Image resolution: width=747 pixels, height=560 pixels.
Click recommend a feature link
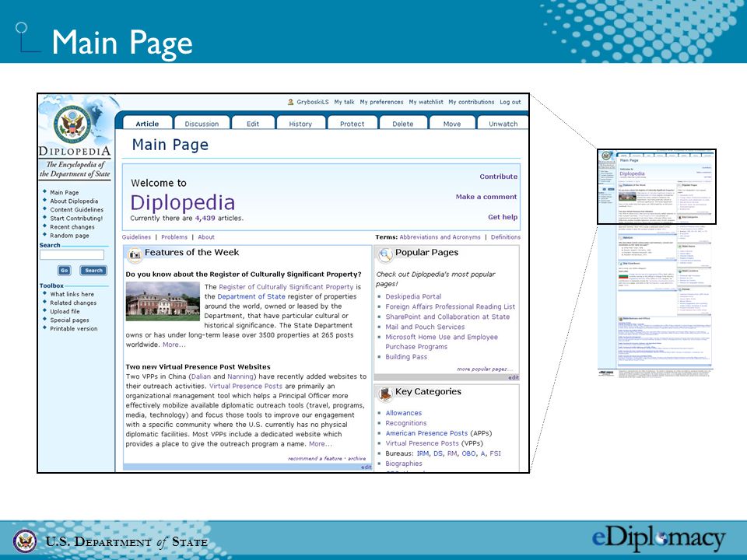(x=315, y=458)
